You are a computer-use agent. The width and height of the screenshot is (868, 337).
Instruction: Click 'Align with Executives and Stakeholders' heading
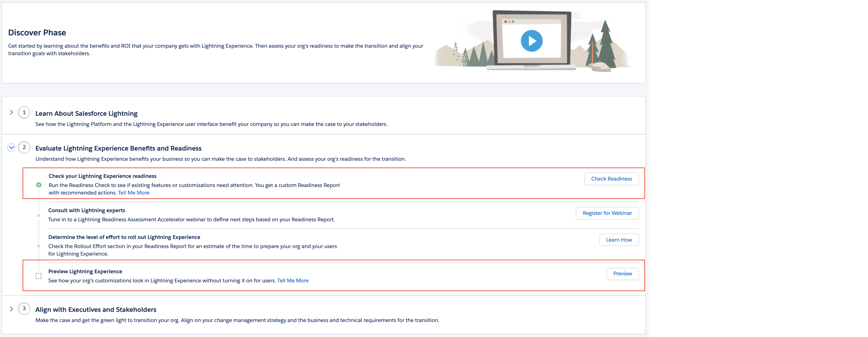(96, 310)
